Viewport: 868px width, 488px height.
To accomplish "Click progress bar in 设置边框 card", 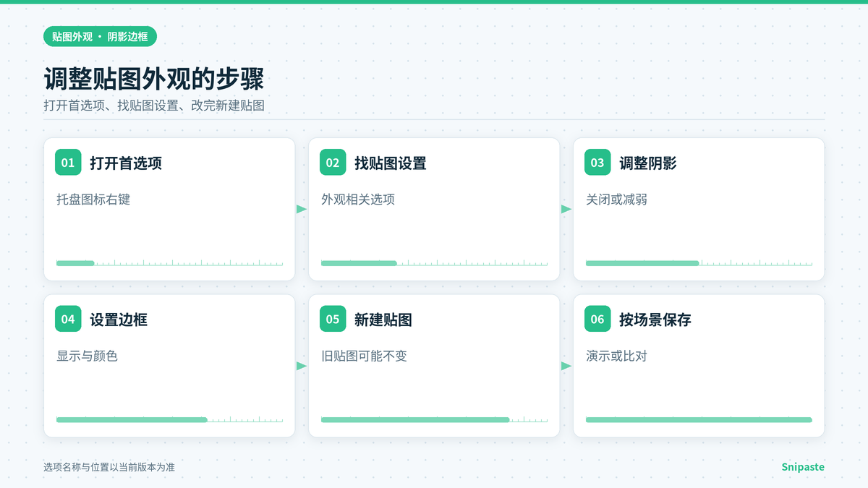I will click(x=169, y=419).
